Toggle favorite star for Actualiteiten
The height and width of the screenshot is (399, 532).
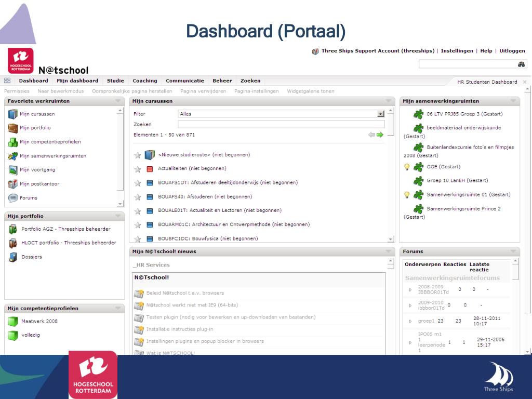click(x=137, y=169)
